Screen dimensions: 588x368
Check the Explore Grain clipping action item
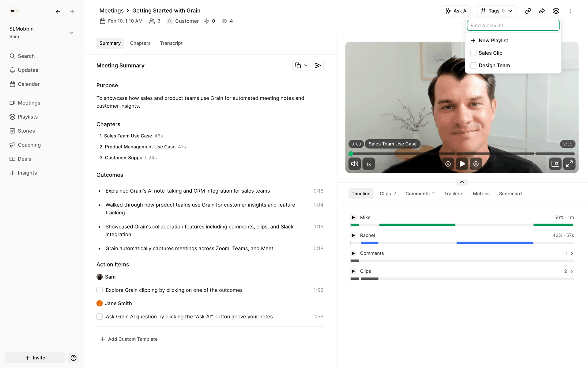click(x=100, y=290)
